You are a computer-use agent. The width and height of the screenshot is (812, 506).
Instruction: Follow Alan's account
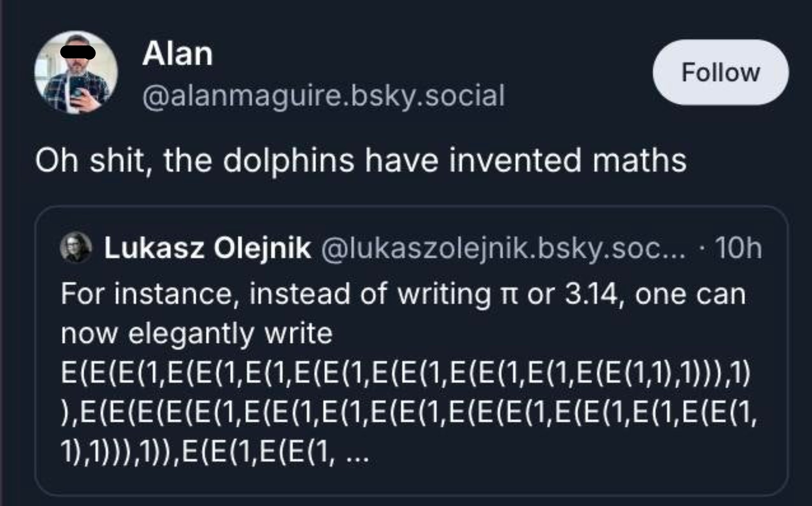point(720,73)
